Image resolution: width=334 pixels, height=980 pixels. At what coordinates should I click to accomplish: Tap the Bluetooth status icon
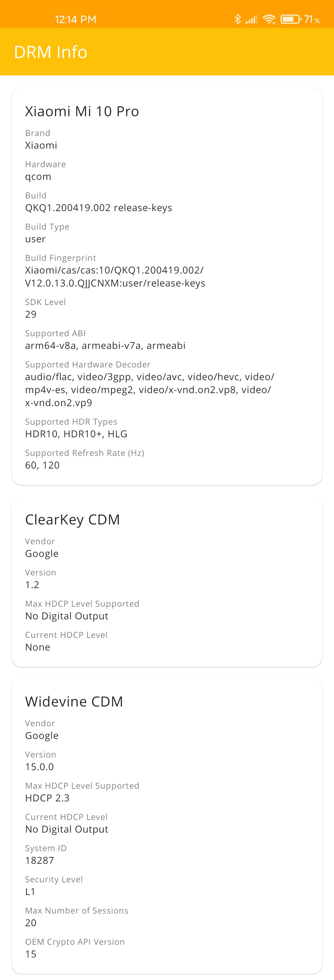(238, 19)
